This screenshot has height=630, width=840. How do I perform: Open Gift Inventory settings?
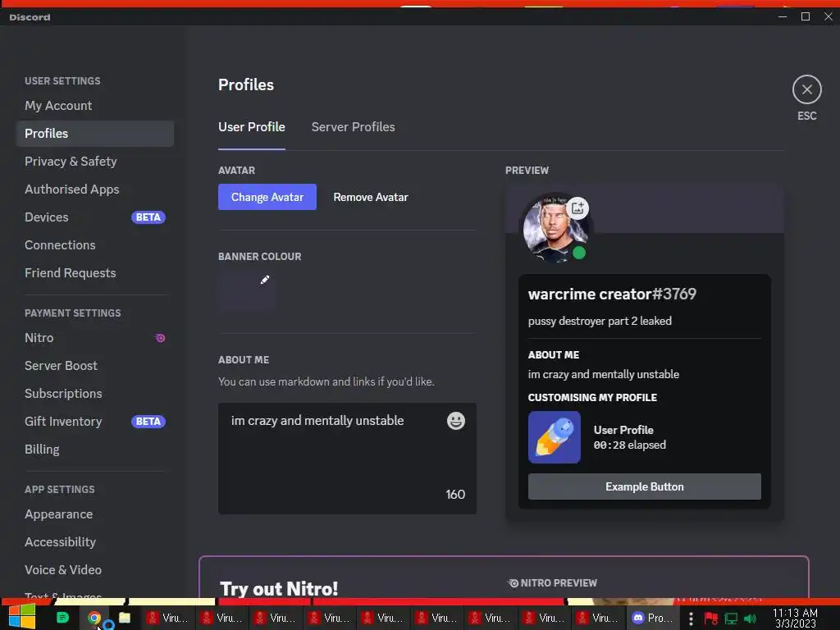click(95, 422)
